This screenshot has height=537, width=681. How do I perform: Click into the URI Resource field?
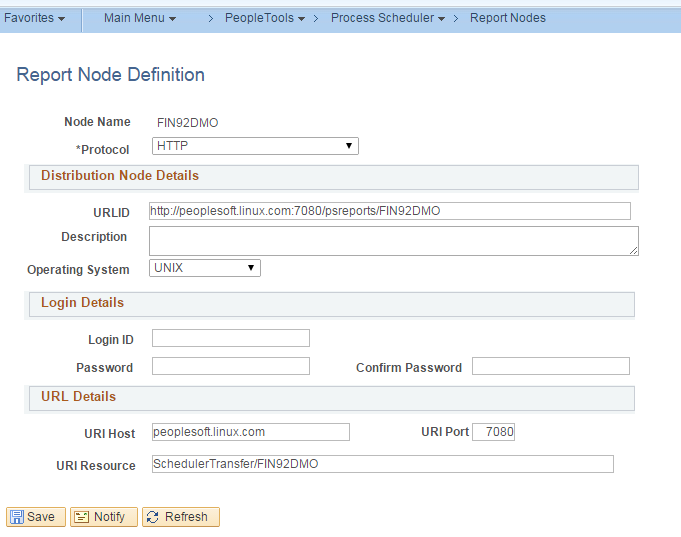coord(383,464)
